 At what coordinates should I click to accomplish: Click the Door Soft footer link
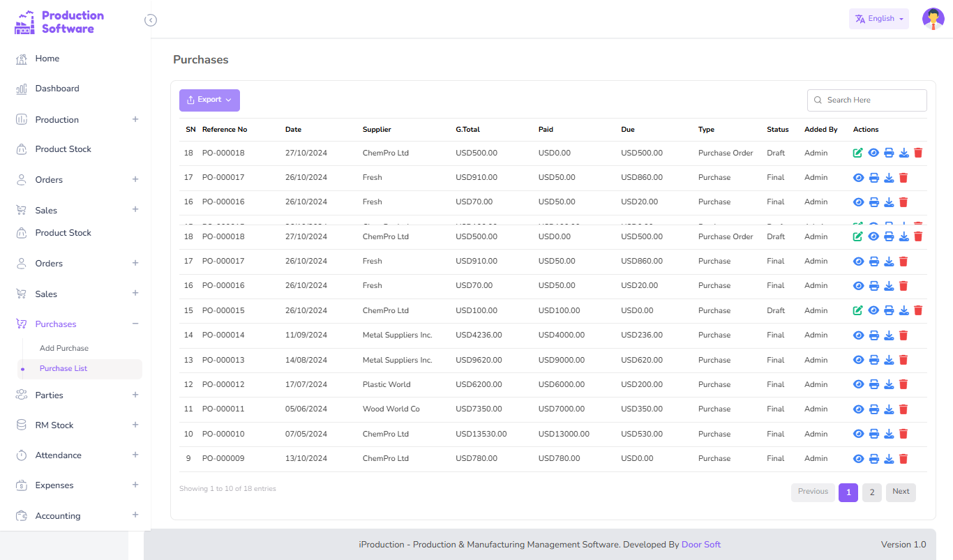tap(700, 544)
